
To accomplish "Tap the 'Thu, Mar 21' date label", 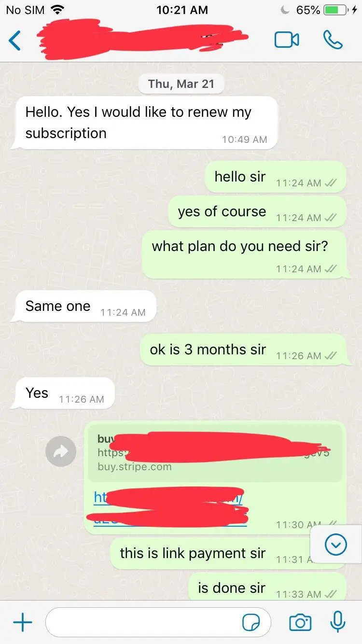I will 181,84.
